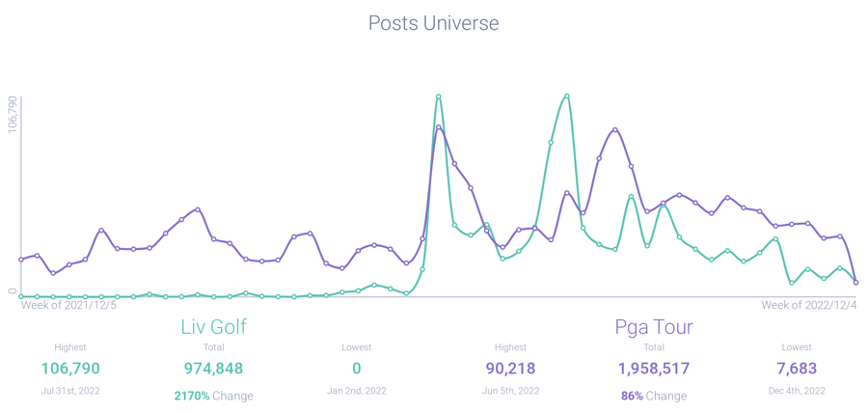Click the highest green Liv Golf data point
The width and height of the screenshot is (868, 413).
[439, 96]
